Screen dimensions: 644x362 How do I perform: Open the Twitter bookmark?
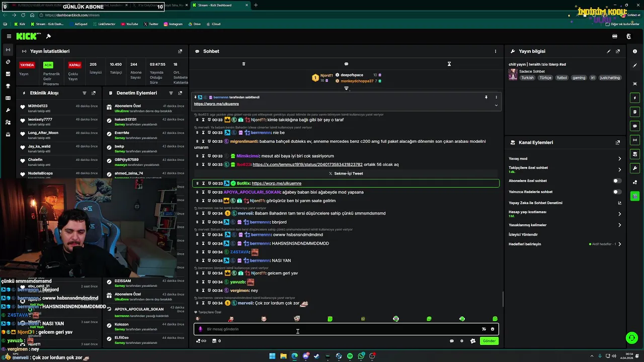click(x=151, y=24)
